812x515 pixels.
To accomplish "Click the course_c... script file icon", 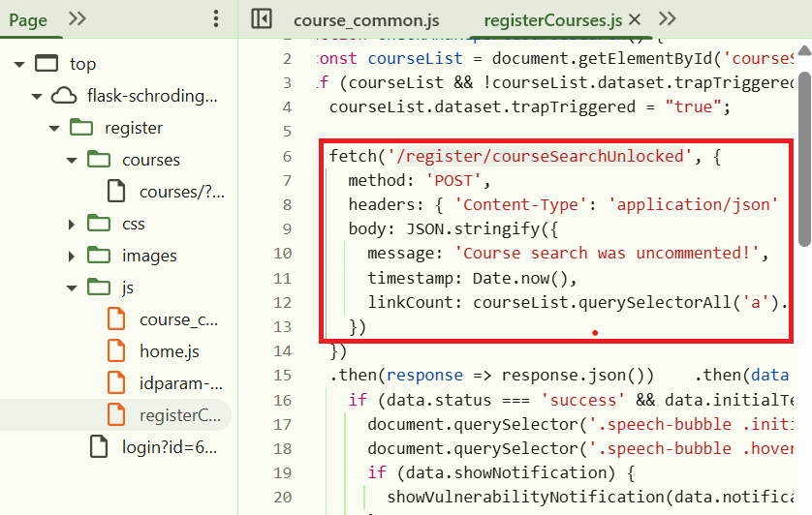I will [116, 318].
